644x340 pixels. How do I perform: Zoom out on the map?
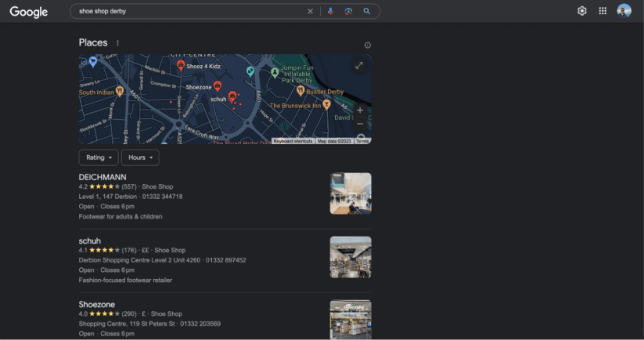click(360, 124)
